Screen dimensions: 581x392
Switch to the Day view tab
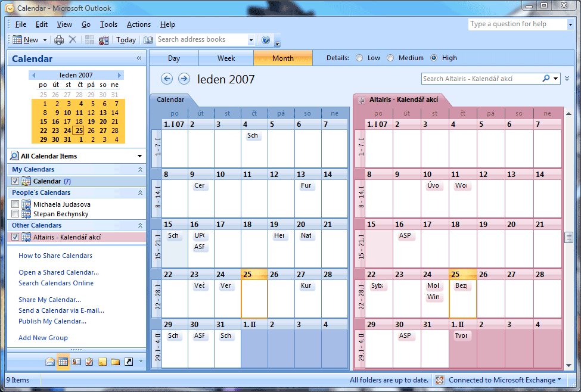click(174, 58)
